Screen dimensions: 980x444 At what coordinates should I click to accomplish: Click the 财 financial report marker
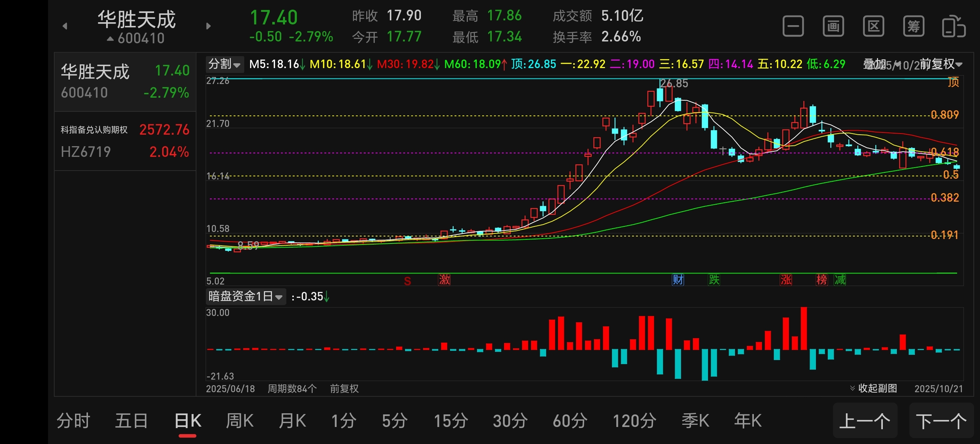tap(678, 280)
